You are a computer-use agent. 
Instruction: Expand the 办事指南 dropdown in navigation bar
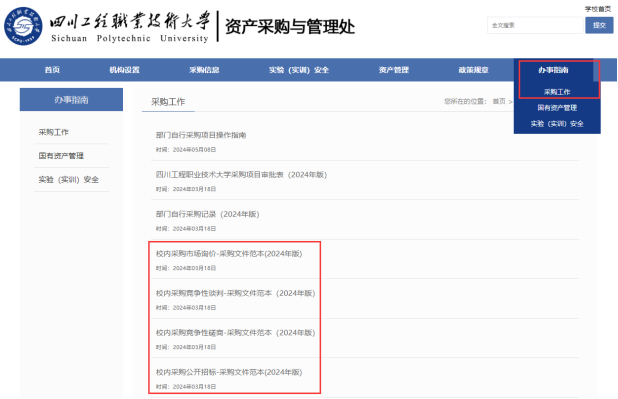pos(553,70)
